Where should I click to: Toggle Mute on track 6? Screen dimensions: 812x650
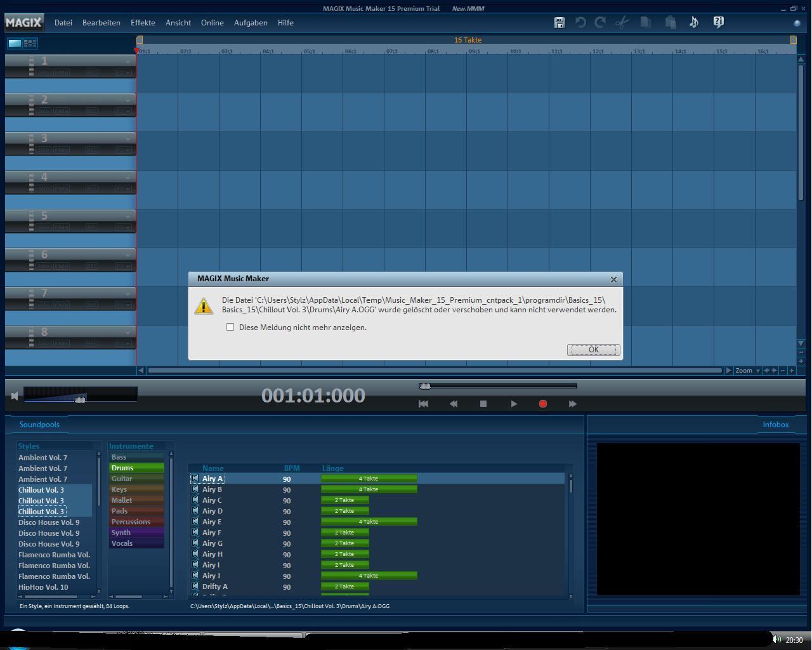[x=61, y=266]
